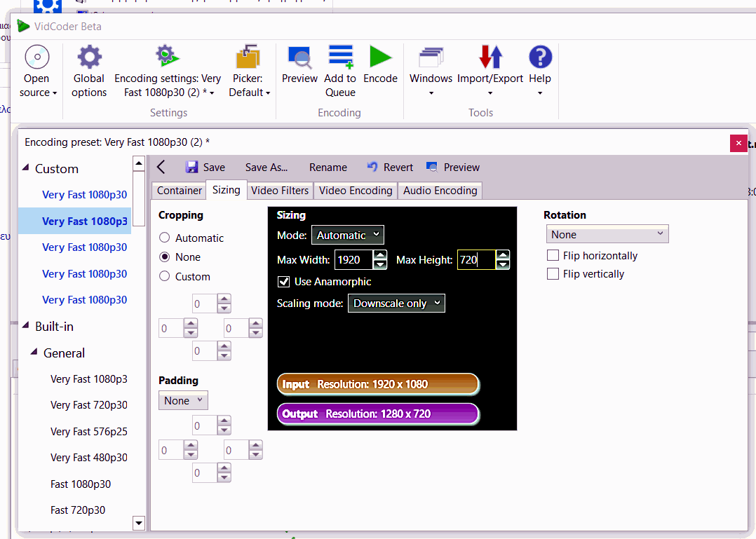
Task: Open the Picker folder icon
Action: 248,57
